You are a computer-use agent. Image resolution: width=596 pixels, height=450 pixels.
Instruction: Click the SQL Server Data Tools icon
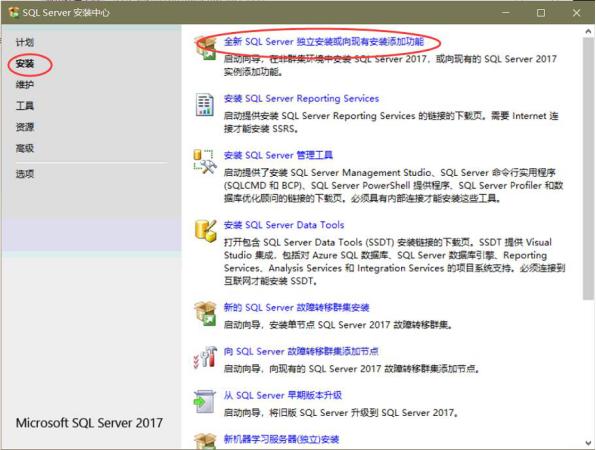(206, 231)
